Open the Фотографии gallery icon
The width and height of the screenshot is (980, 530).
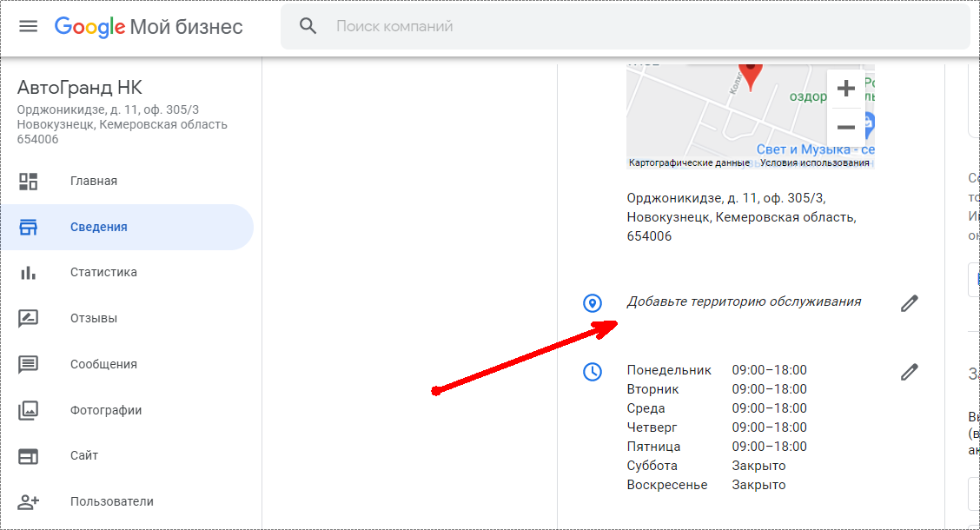click(28, 410)
